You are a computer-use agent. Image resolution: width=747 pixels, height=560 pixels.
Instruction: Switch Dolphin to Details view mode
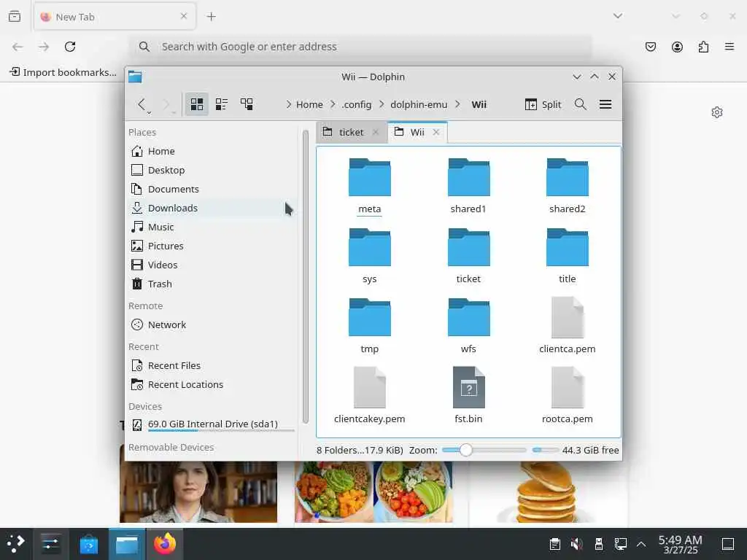point(247,104)
